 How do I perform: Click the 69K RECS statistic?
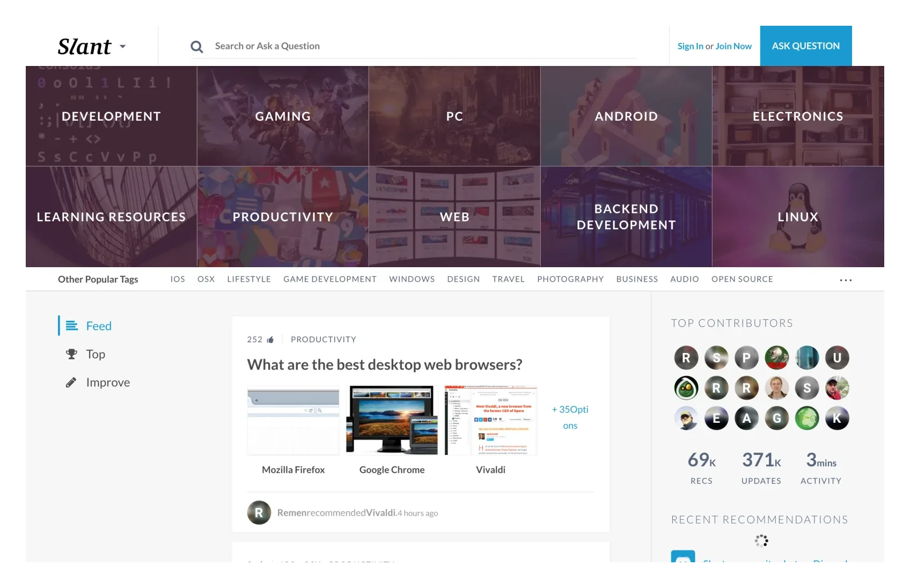pyautogui.click(x=701, y=468)
